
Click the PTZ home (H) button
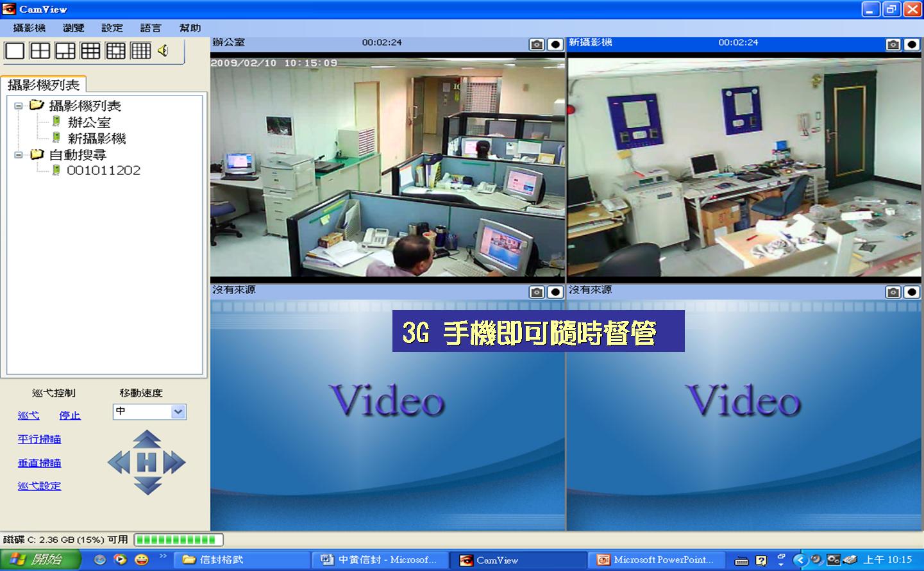pos(146,463)
